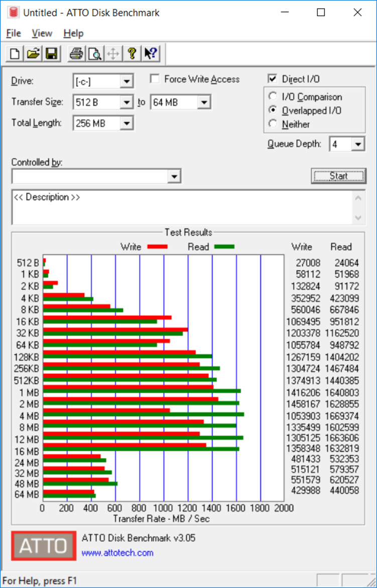Click the write value 27008
Screen dimensions: 377x588
coord(308,263)
